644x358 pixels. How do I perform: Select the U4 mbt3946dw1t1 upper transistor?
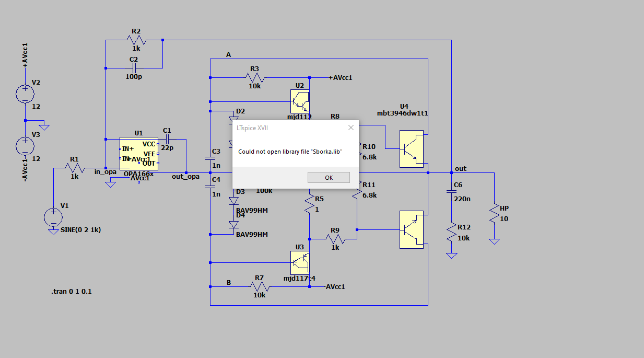point(412,148)
